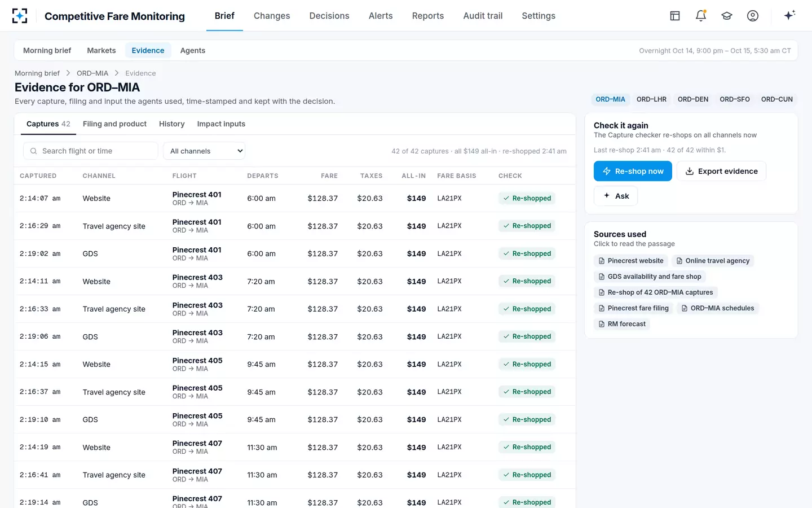Click the Search flight or time field
The image size is (812, 508).
91,151
